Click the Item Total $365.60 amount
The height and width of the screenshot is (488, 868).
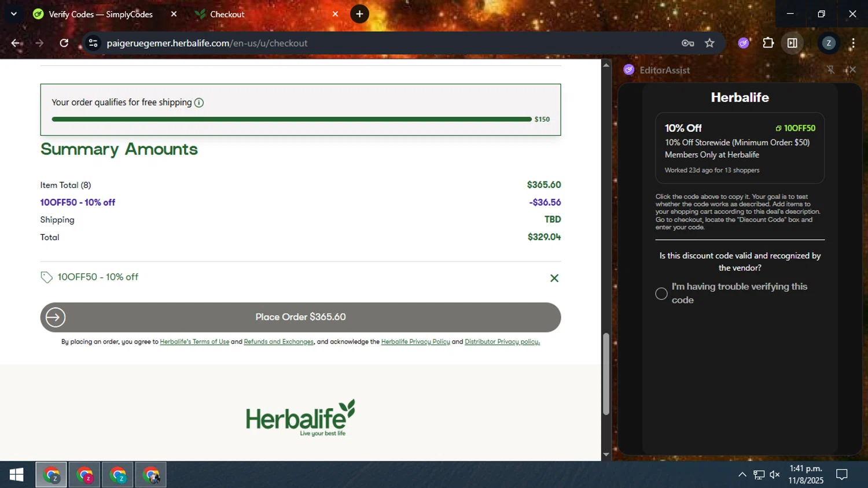click(544, 185)
